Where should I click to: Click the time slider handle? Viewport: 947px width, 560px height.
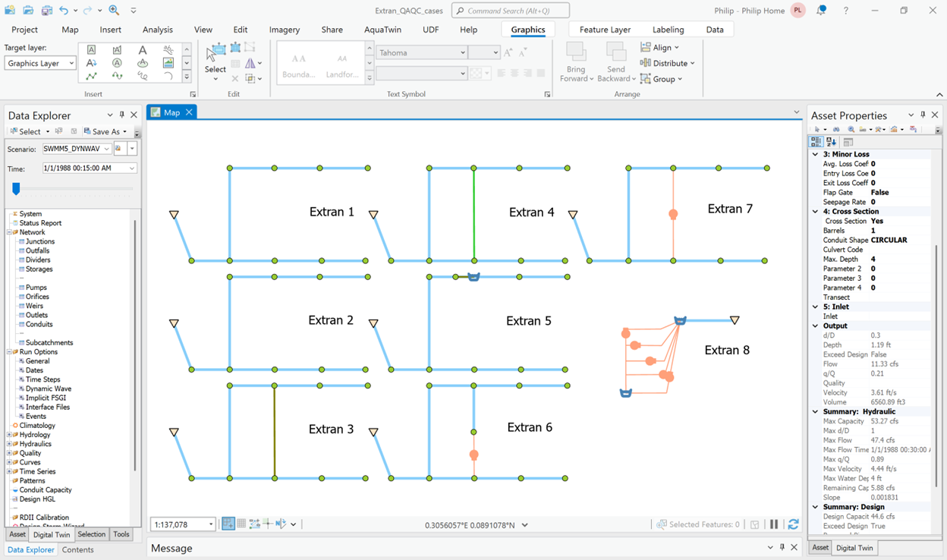tap(16, 188)
